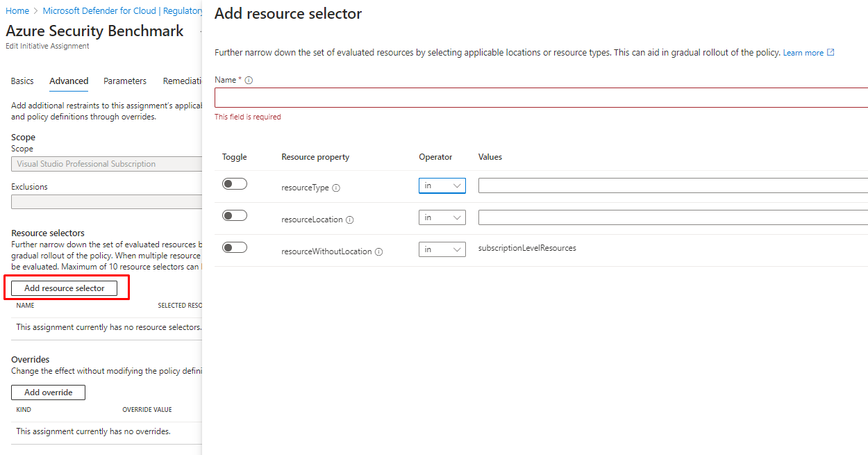The width and height of the screenshot is (868, 455).
Task: Turn on the resourceLocation toggle
Action: 235,216
